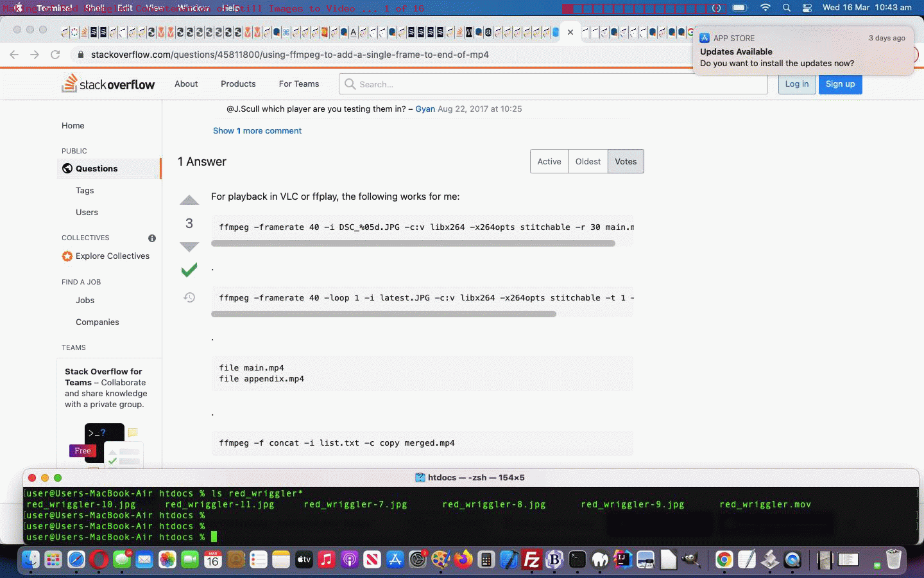The image size is (924, 578).
Task: Click the green accepted answer checkmark
Action: (189, 270)
